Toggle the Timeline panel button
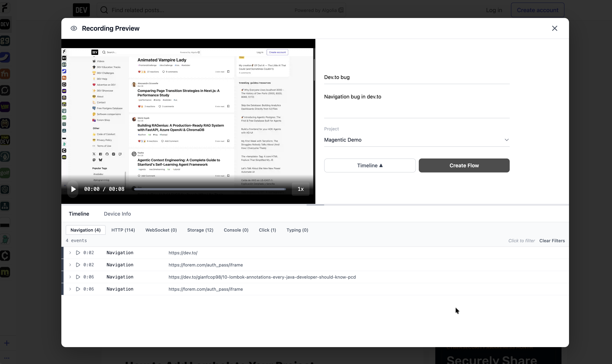Viewport: 612px width, 364px height. (370, 166)
